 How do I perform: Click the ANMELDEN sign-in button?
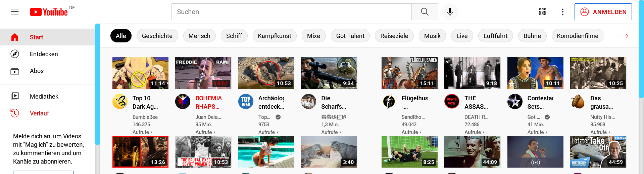coord(603,12)
